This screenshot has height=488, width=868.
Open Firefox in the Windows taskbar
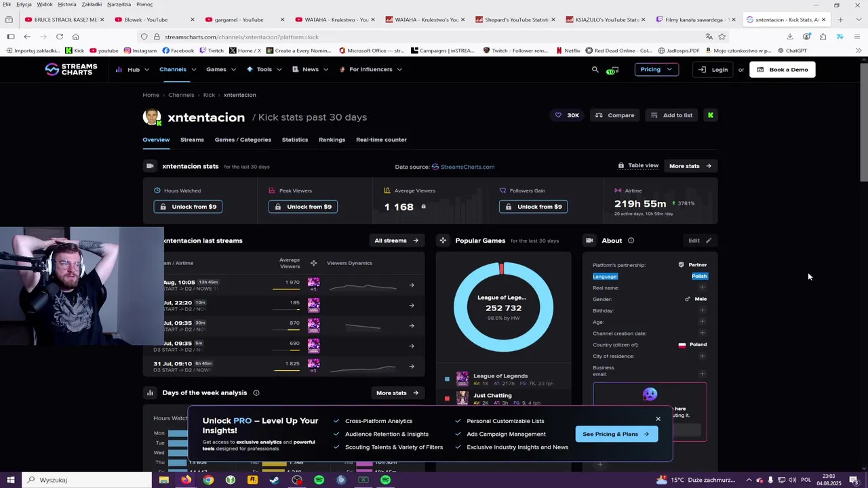(186, 480)
